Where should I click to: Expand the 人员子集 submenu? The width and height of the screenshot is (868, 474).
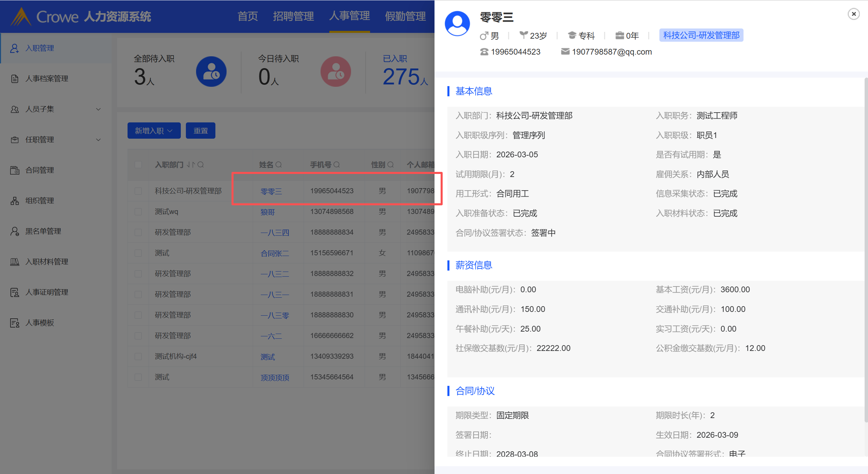[x=98, y=109]
